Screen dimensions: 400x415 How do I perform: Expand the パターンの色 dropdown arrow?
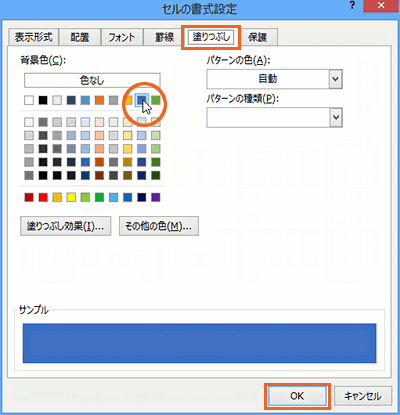(x=336, y=79)
